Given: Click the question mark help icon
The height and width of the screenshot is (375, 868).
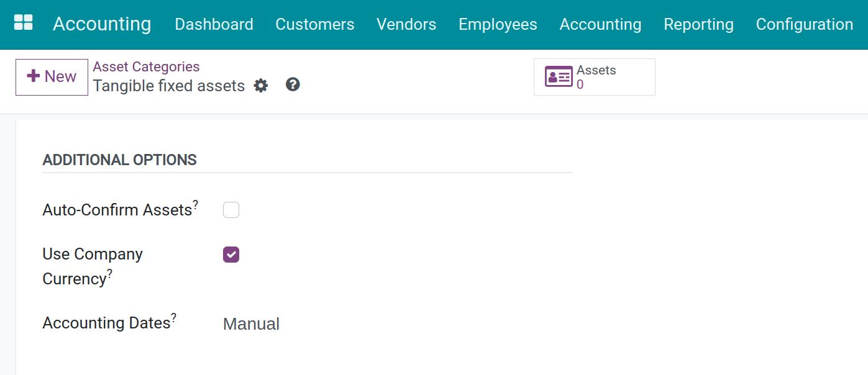Looking at the screenshot, I should pyautogui.click(x=293, y=84).
